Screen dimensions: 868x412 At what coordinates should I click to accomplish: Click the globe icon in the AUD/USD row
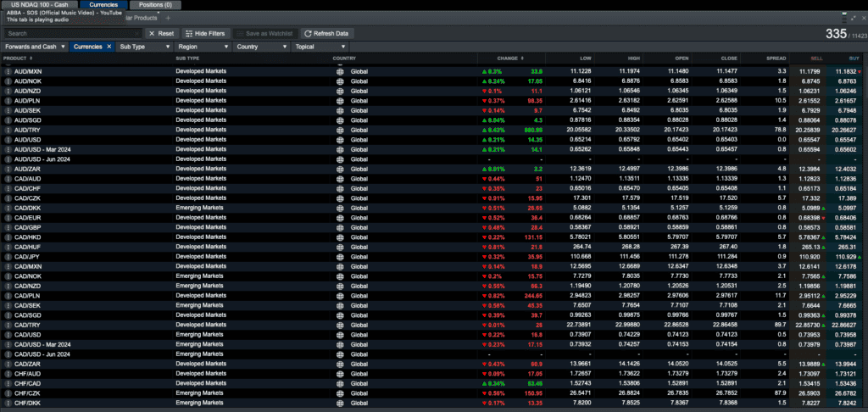(340, 140)
